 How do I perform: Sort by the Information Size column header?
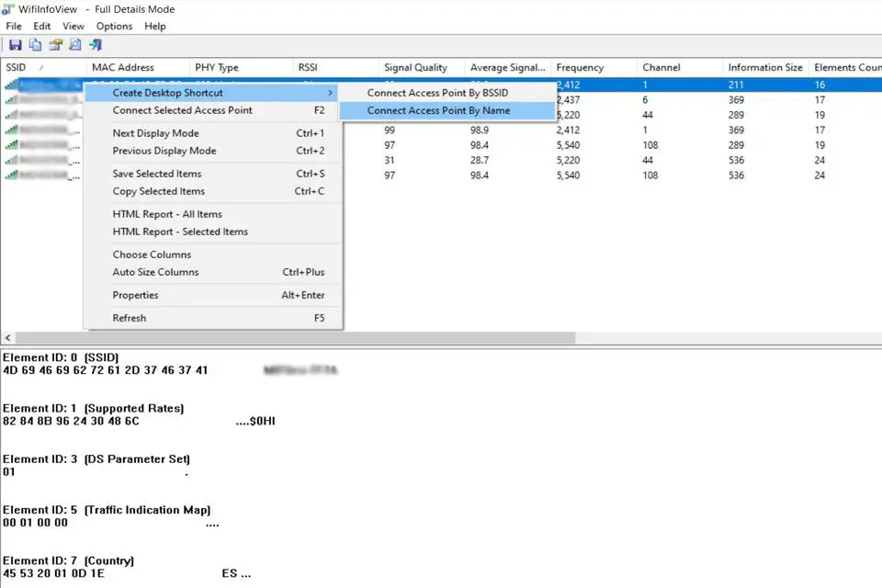(x=765, y=67)
